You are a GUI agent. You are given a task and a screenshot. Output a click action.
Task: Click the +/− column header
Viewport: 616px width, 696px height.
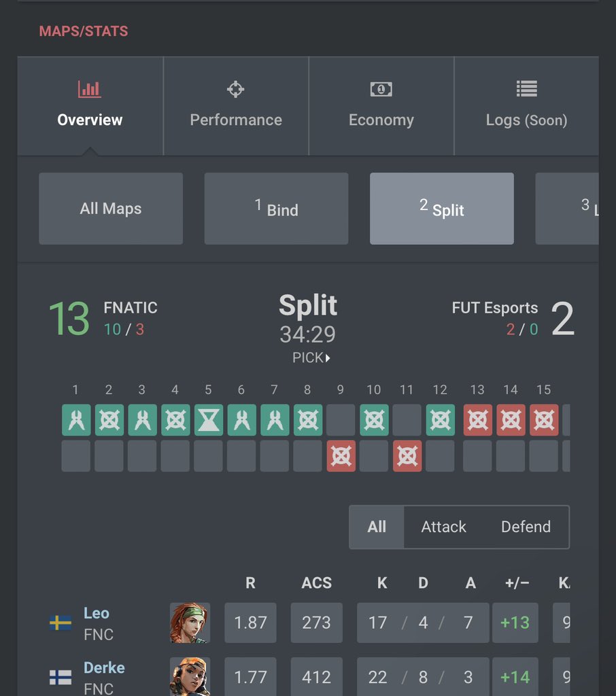coord(517,582)
